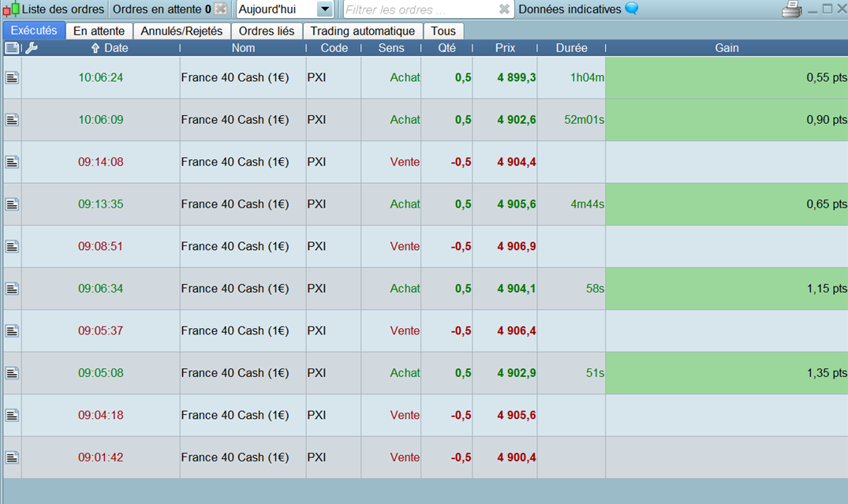Clear the order filter with X icon

504,9
